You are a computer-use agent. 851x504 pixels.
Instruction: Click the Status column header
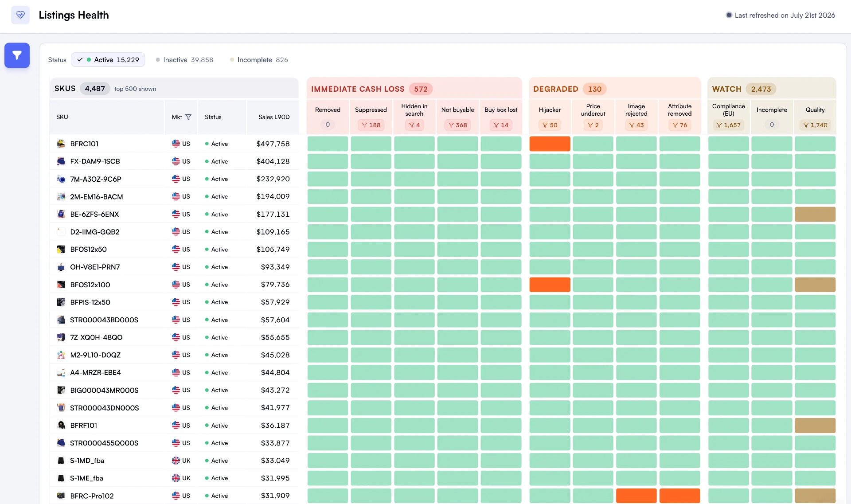coord(213,117)
